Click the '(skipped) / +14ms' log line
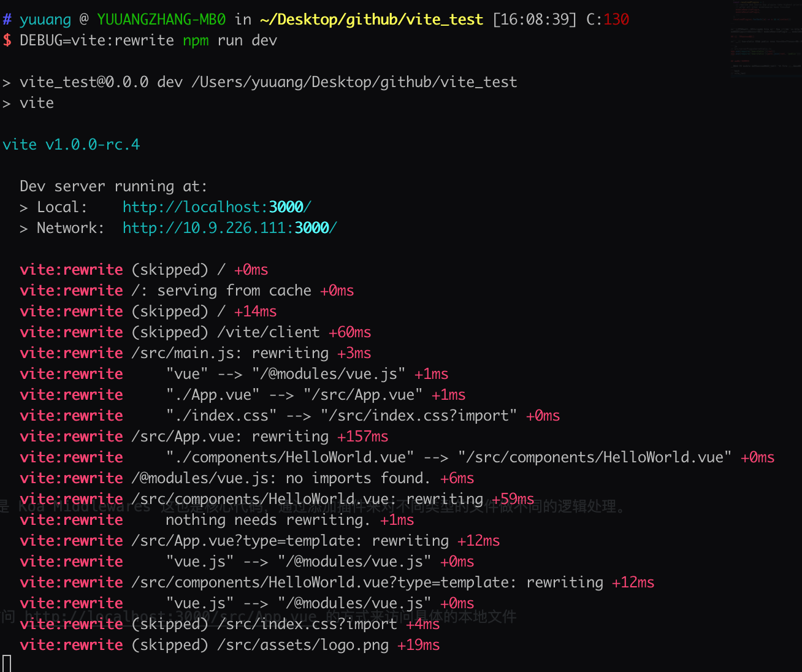802x672 pixels. click(148, 311)
